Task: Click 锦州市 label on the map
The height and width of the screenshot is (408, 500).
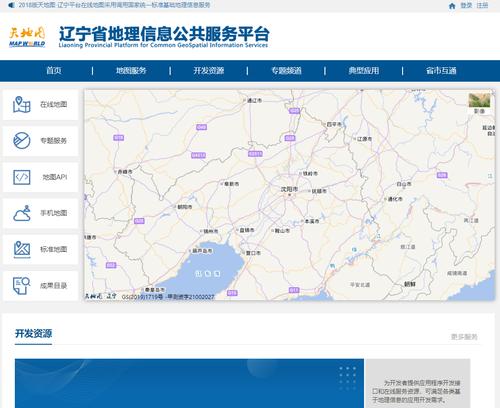Action: (211, 231)
